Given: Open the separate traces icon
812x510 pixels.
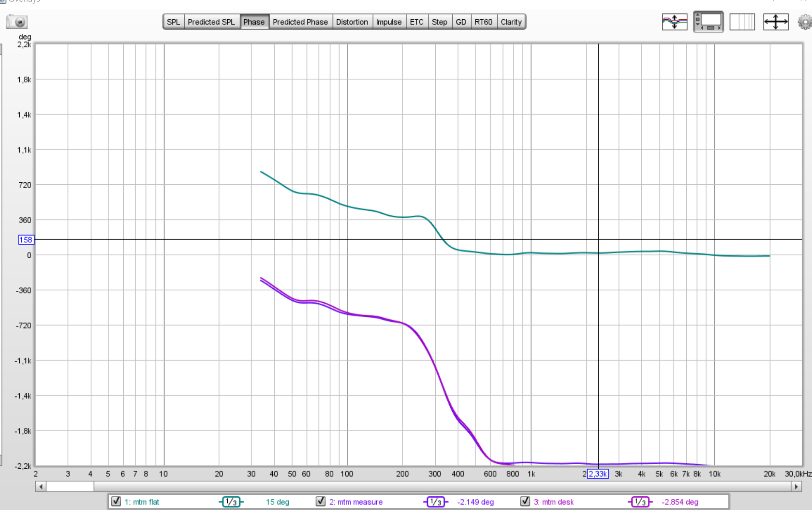Looking at the screenshot, I should click(675, 22).
